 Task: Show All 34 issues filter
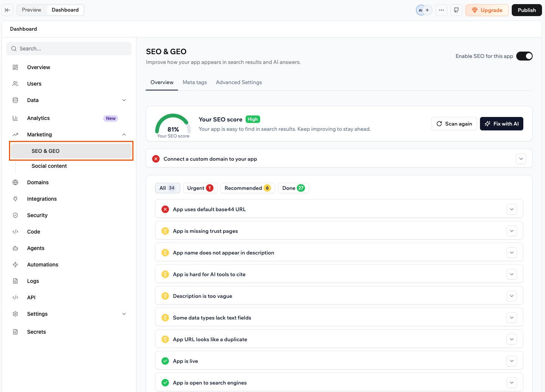167,188
